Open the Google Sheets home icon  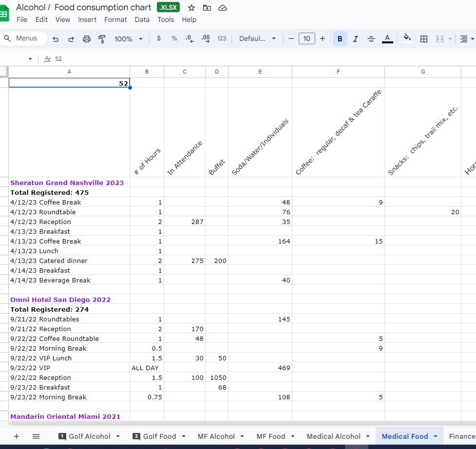(4, 13)
